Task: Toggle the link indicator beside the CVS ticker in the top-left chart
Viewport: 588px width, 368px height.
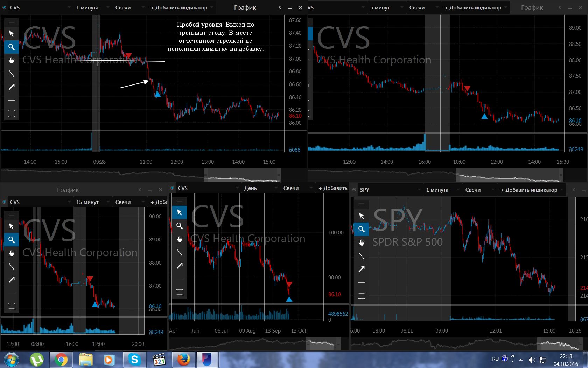Action: [4, 7]
